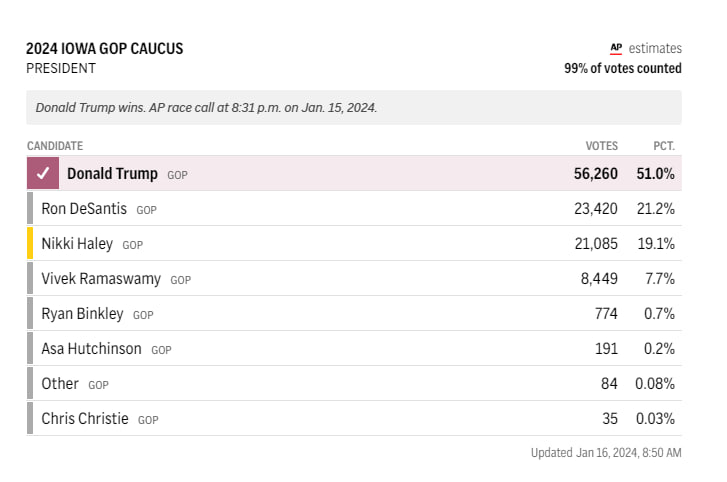Click the AP race call notice banner
Screen dimensions: 727x482
(354, 108)
